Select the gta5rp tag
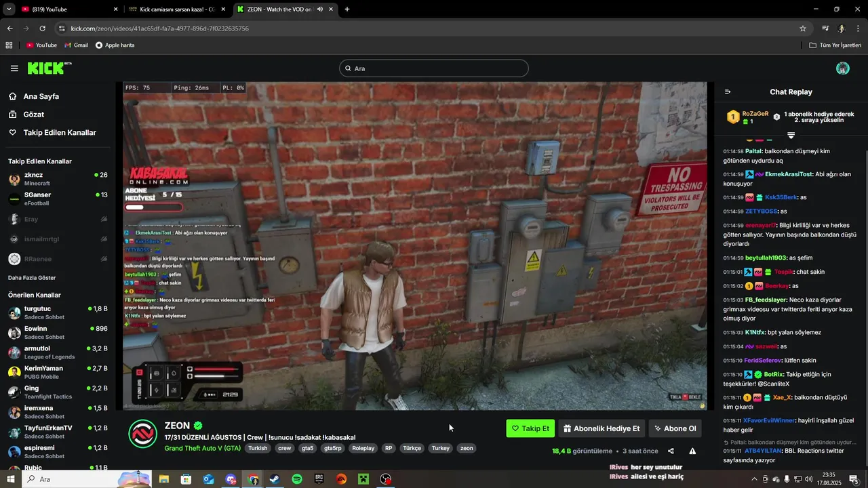 333,448
